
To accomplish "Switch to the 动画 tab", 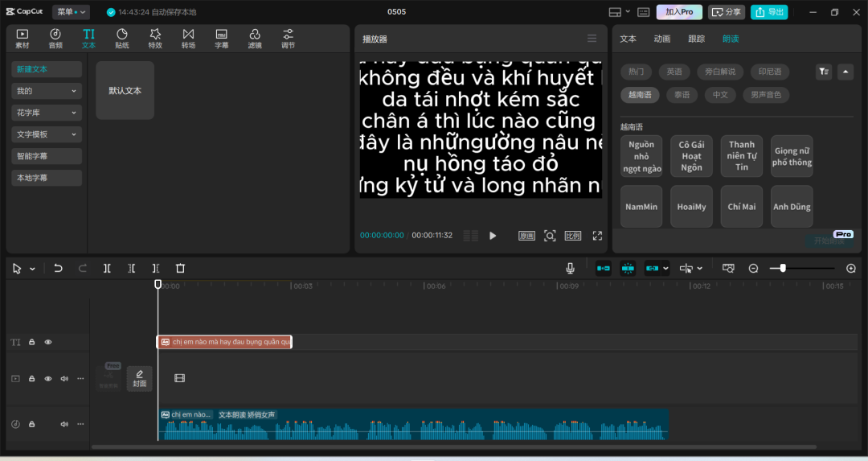I will coord(662,39).
